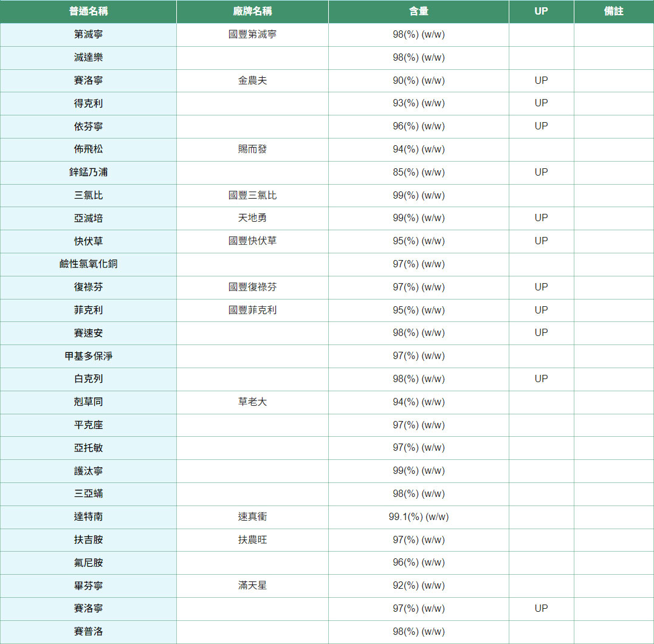654x644 pixels.
Task: Select the UP cell in the 白克列 row
Action: click(541, 379)
